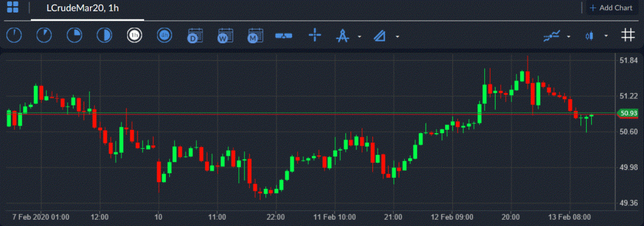This screenshot has height=226, width=644.
Task: Open the chart layout grid icon at top-left
Action: (13, 8)
